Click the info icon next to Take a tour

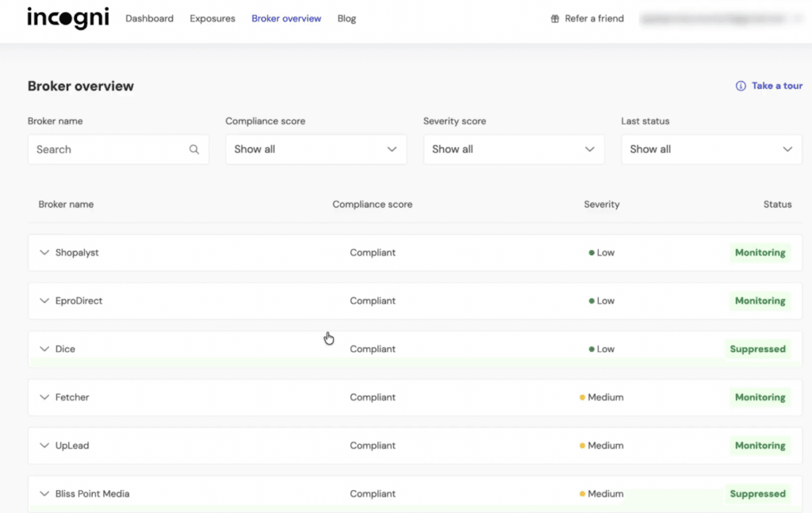[x=741, y=86]
